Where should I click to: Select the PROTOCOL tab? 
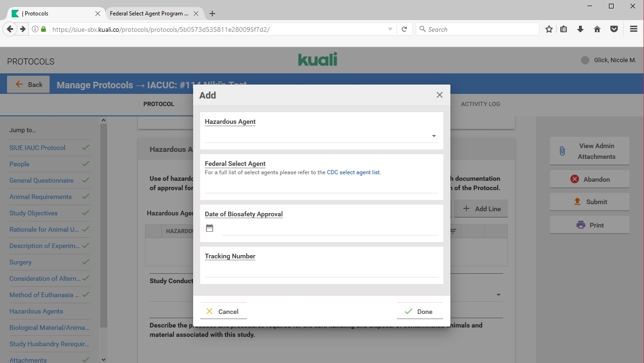[x=159, y=104]
